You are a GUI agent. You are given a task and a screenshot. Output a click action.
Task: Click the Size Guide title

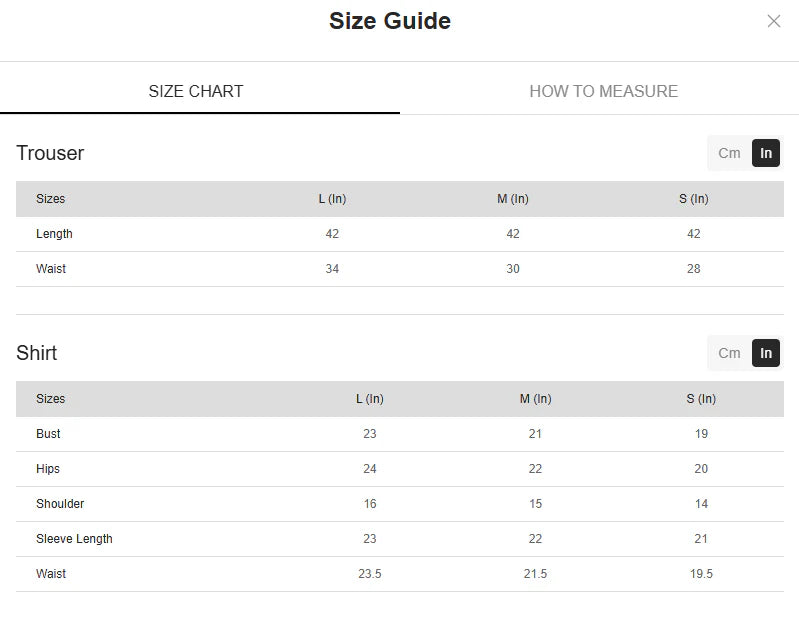[x=389, y=21]
